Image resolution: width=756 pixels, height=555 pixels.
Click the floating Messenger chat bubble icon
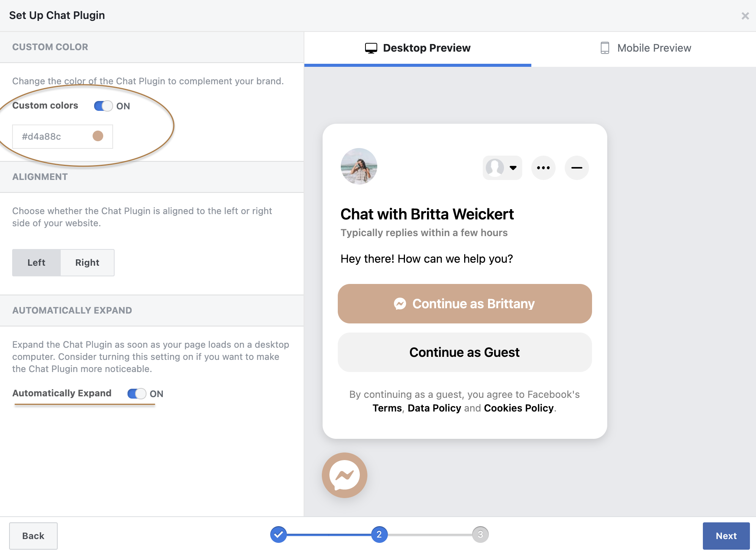345,475
